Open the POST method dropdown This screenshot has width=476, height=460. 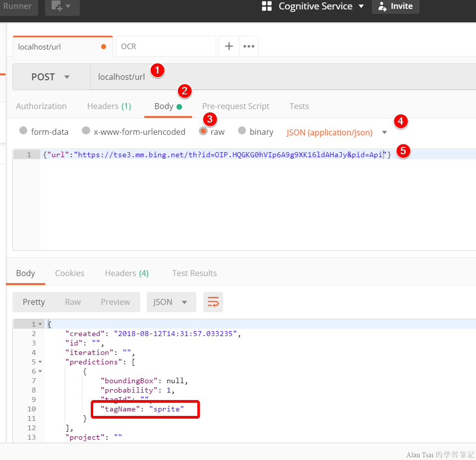coord(51,77)
